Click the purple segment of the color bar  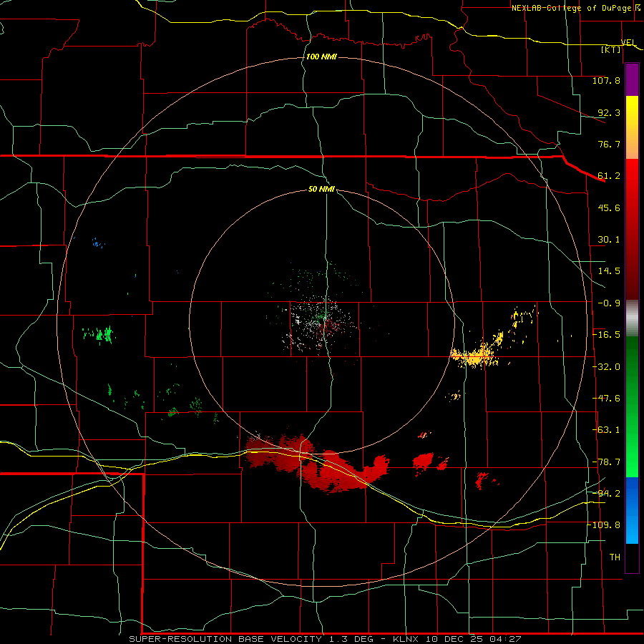click(632, 80)
